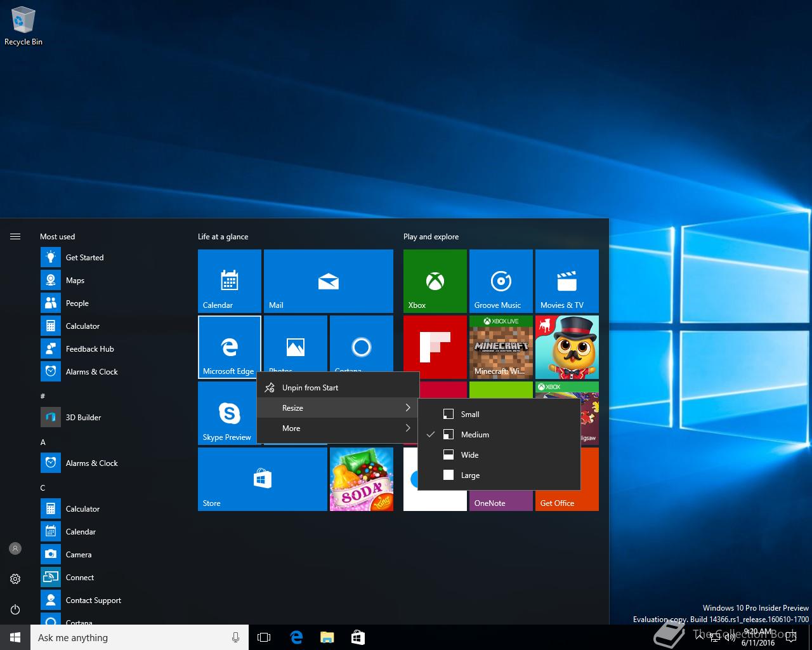Viewport: 812px width, 650px height.
Task: Open Get Started from Most used
Action: (114, 257)
